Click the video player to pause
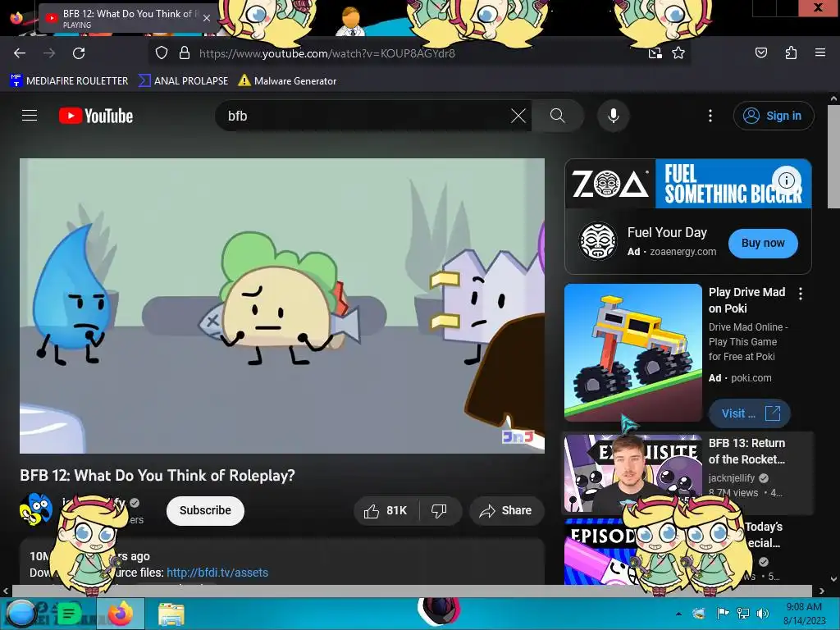840x630 pixels. coord(282,305)
